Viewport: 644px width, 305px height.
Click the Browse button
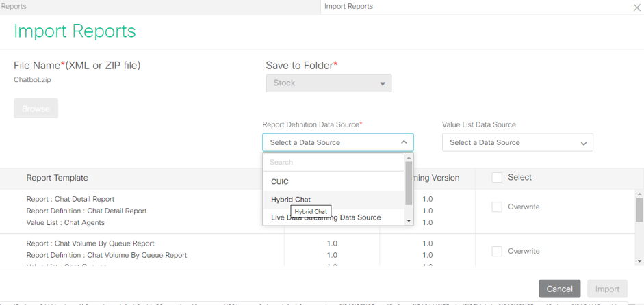(36, 109)
